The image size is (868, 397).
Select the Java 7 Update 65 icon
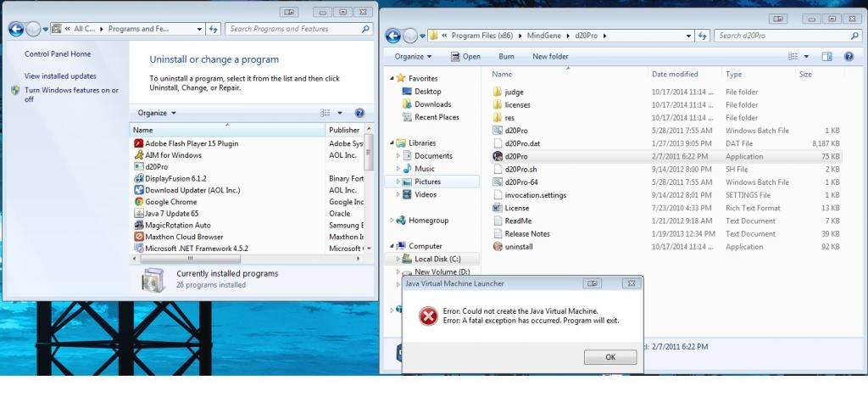(x=139, y=213)
